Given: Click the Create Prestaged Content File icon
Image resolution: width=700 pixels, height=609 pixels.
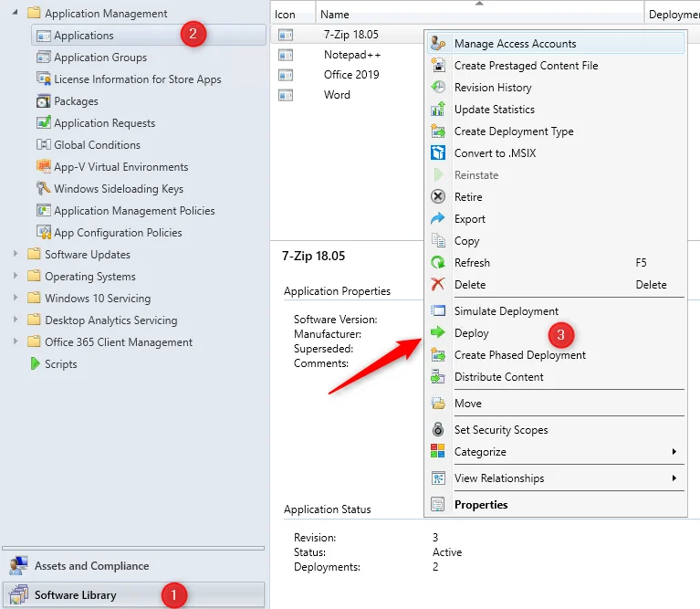Looking at the screenshot, I should tap(438, 65).
